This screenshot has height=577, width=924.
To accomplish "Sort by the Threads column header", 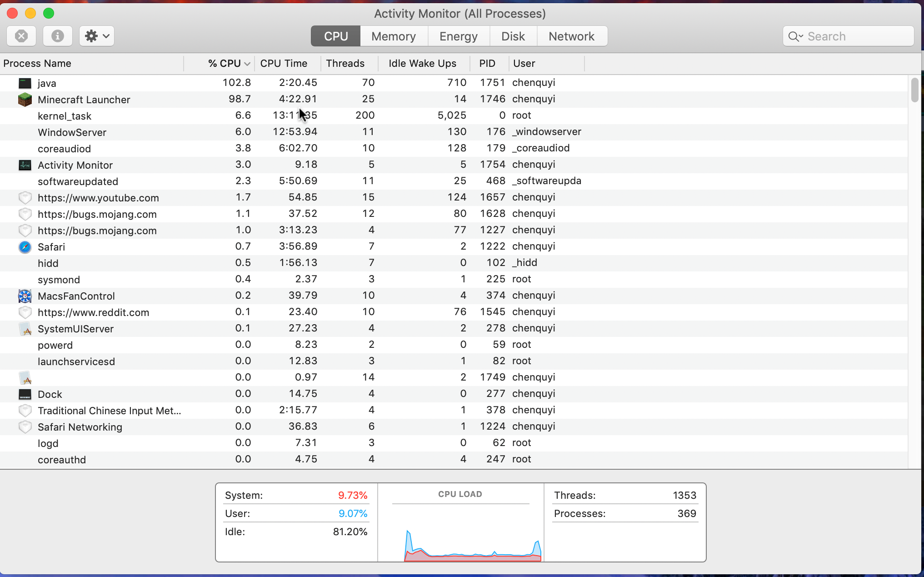I will (x=345, y=64).
